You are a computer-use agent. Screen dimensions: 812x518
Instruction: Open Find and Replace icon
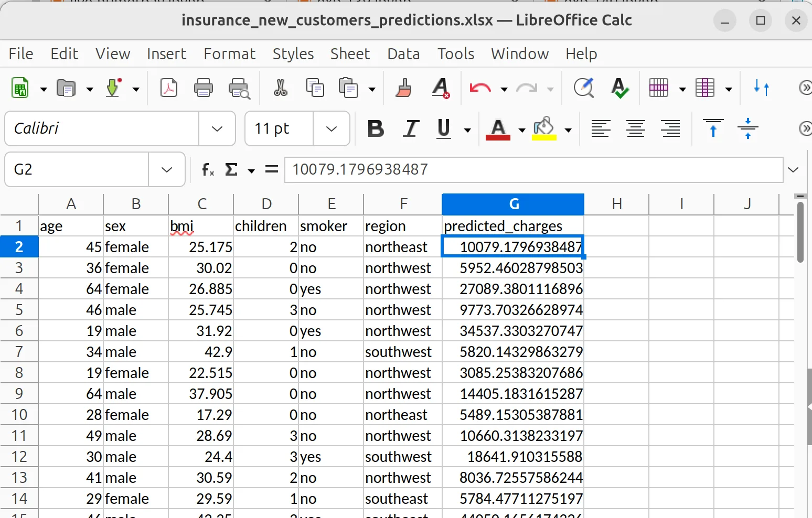584,88
